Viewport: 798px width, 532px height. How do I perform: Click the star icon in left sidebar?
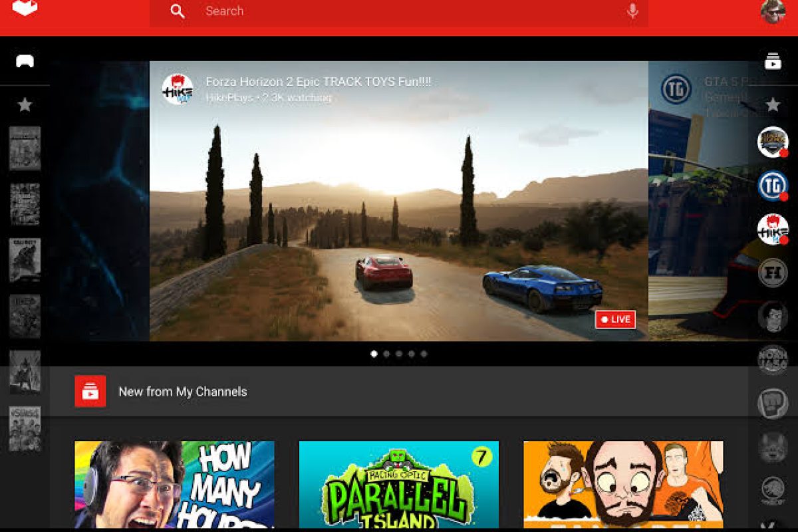[x=25, y=104]
